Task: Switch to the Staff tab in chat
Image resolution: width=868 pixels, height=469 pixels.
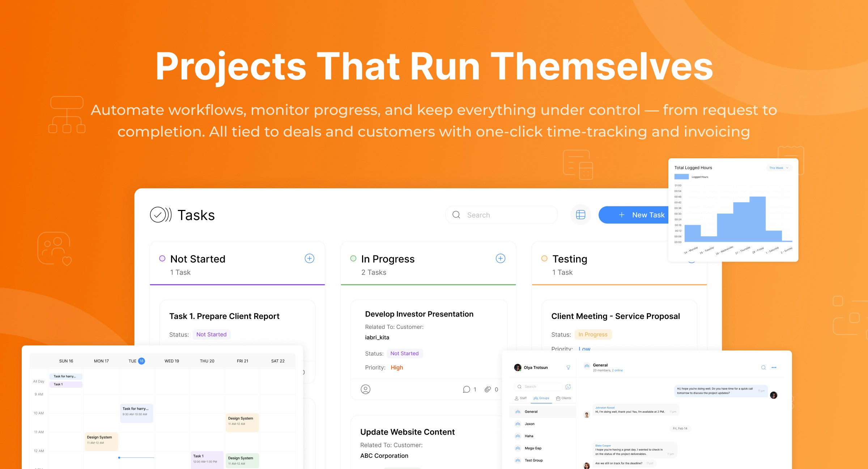Action: pos(520,398)
